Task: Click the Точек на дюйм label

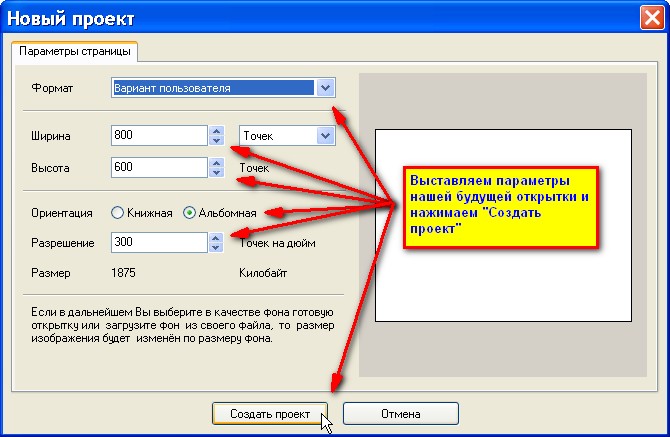Action: click(278, 243)
